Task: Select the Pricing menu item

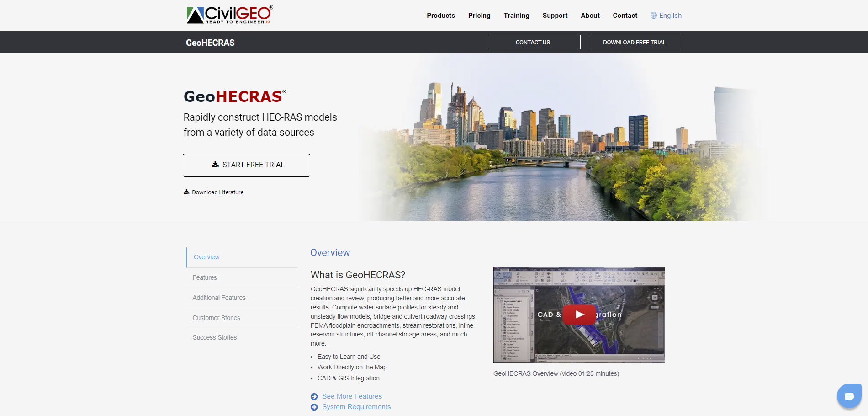Action: 479,15
